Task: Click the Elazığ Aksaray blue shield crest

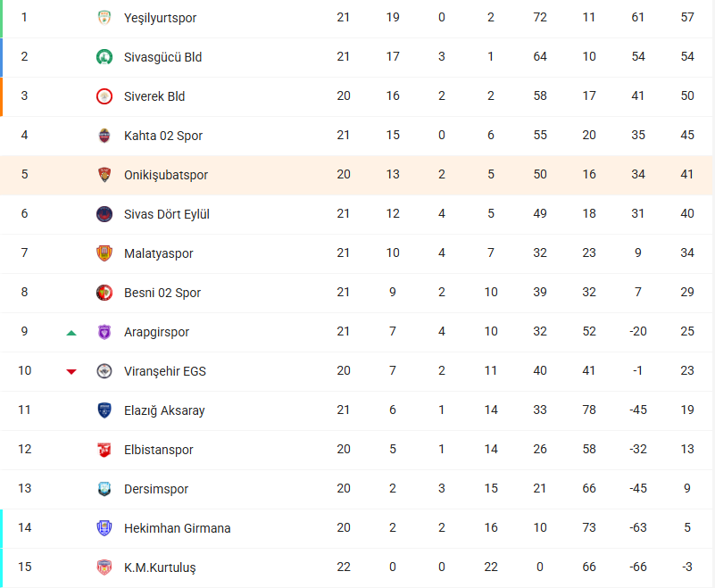Action: (104, 410)
